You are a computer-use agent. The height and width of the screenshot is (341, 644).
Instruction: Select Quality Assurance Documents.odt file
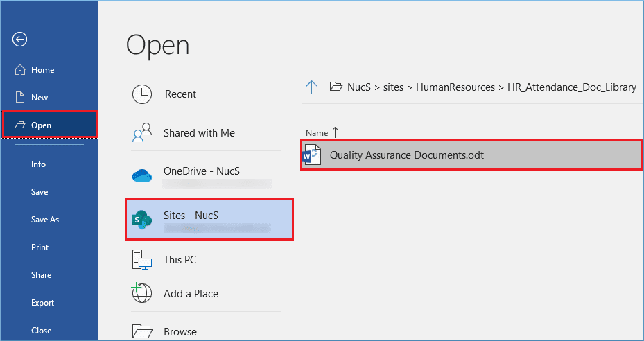point(471,155)
